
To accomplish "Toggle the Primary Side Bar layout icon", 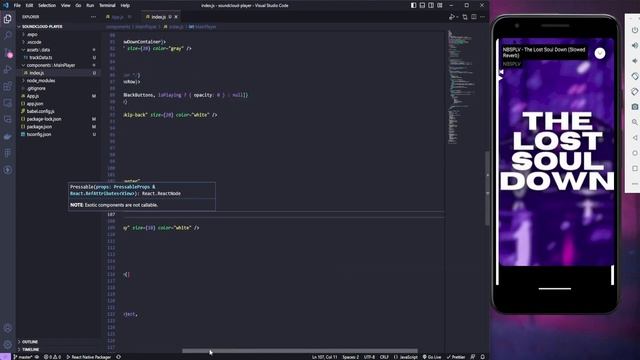I will (x=413, y=5).
